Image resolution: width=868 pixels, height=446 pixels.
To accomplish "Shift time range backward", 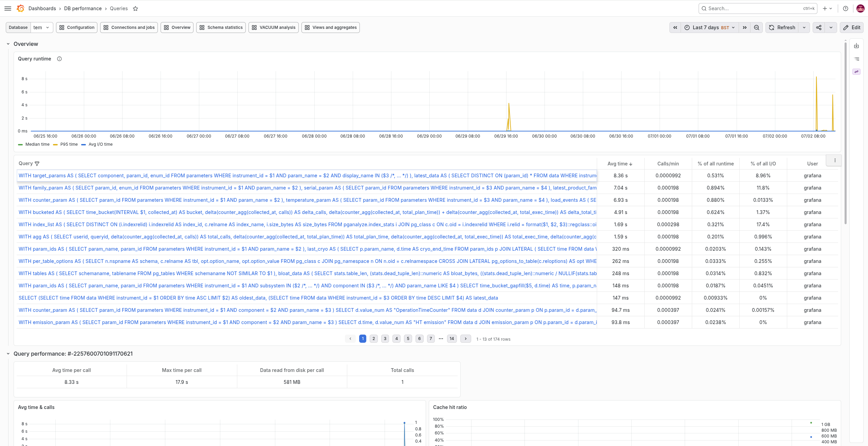I will pyautogui.click(x=675, y=28).
